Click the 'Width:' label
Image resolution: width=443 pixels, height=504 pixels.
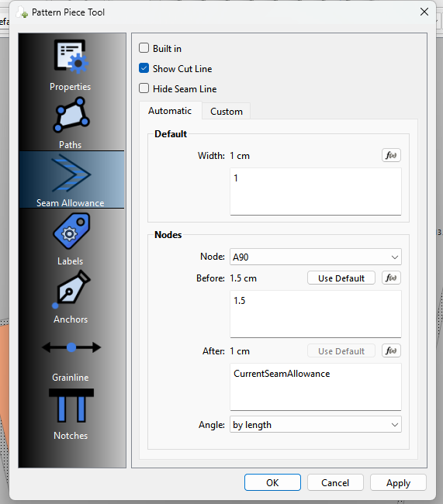tap(211, 156)
